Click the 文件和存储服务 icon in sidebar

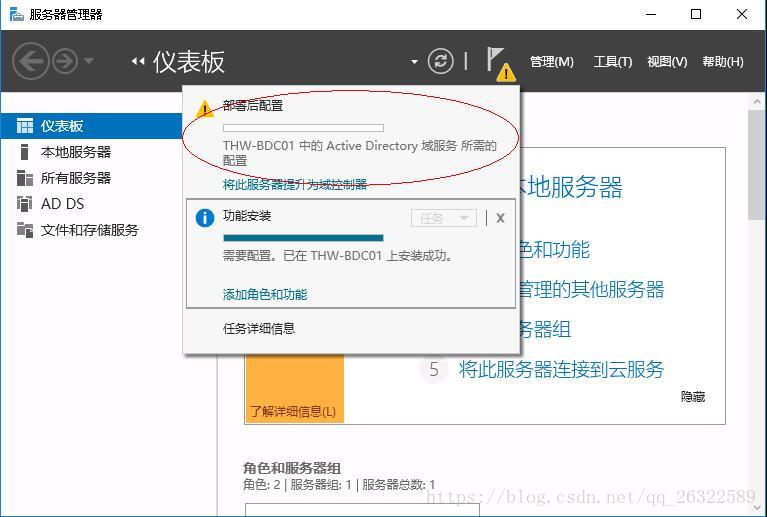coord(24,229)
